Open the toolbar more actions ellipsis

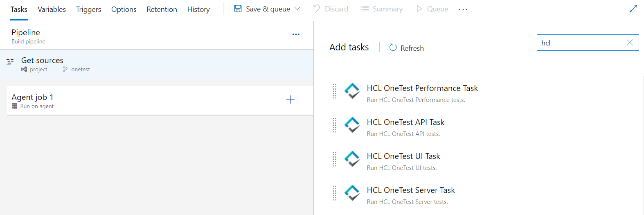[x=463, y=9]
